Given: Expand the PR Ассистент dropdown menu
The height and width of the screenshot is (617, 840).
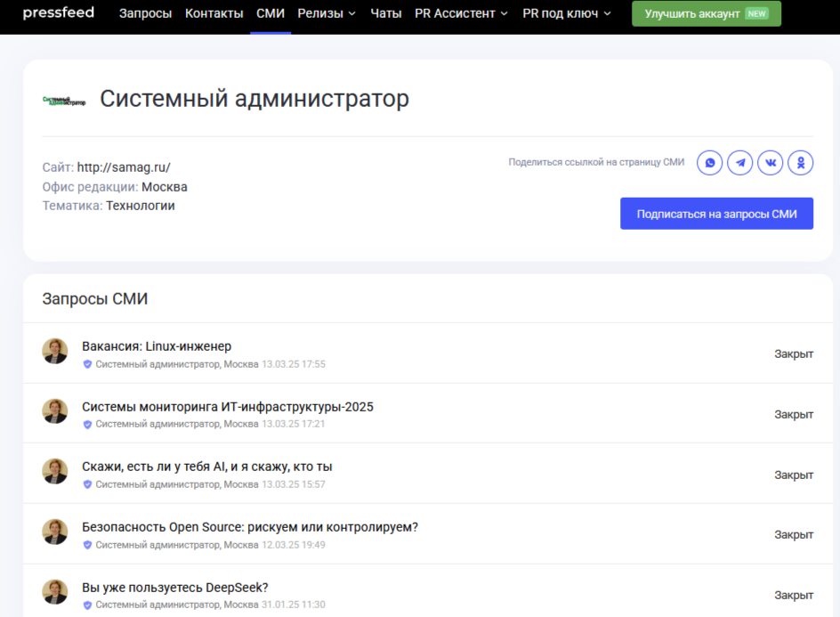Looking at the screenshot, I should pos(461,13).
